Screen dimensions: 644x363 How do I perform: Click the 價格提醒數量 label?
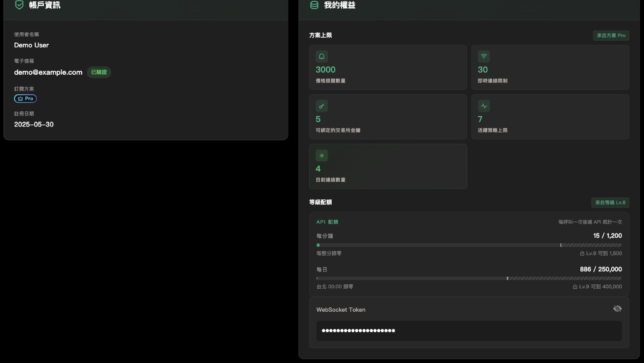pyautogui.click(x=330, y=81)
